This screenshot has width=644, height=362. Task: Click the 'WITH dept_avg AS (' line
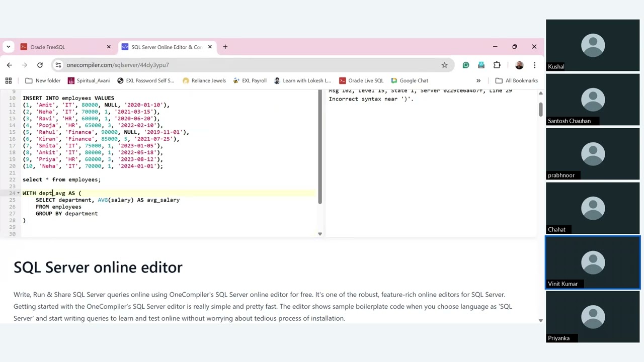pyautogui.click(x=52, y=193)
